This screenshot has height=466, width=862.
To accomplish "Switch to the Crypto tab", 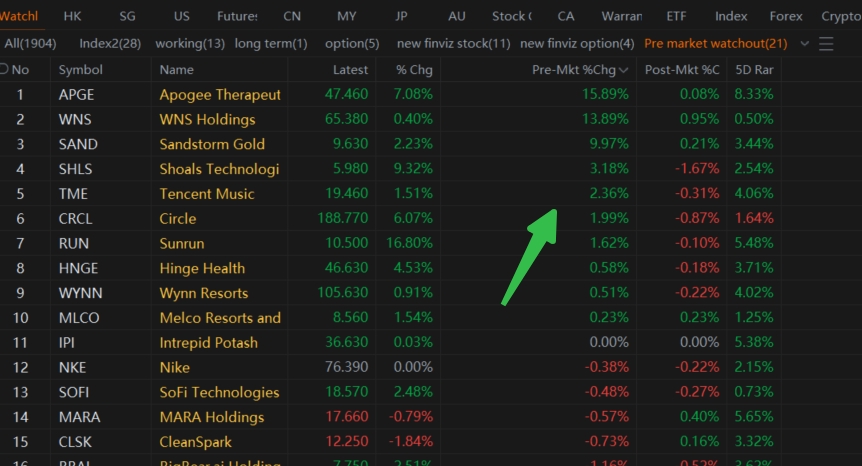I will (841, 16).
